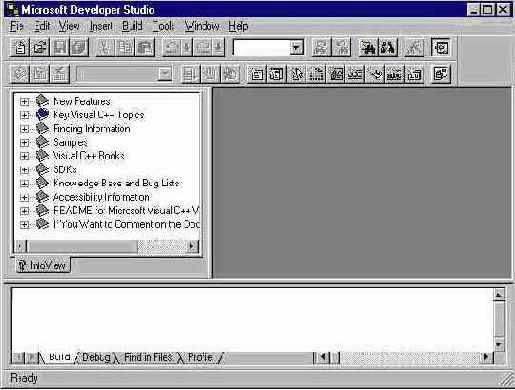Click the Paste clipboard toolbar icon
The image size is (515, 390).
coord(145,47)
